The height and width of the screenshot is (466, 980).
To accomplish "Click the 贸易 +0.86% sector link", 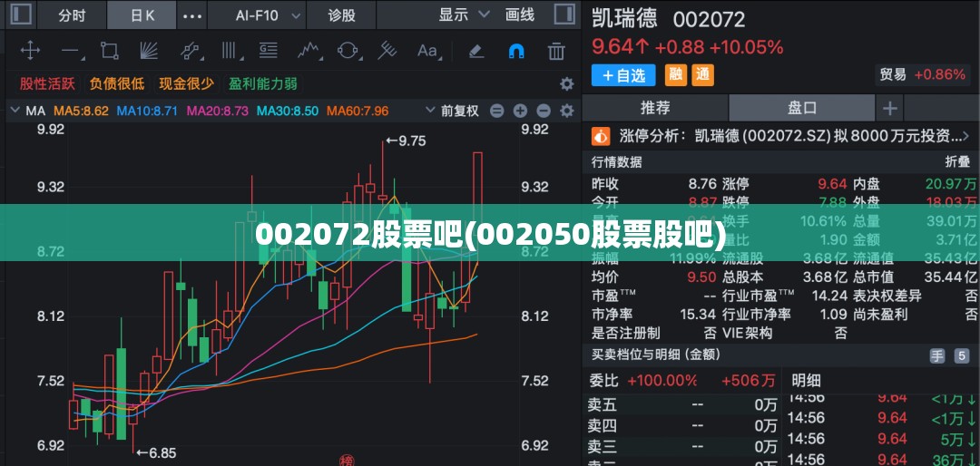I will point(923,75).
